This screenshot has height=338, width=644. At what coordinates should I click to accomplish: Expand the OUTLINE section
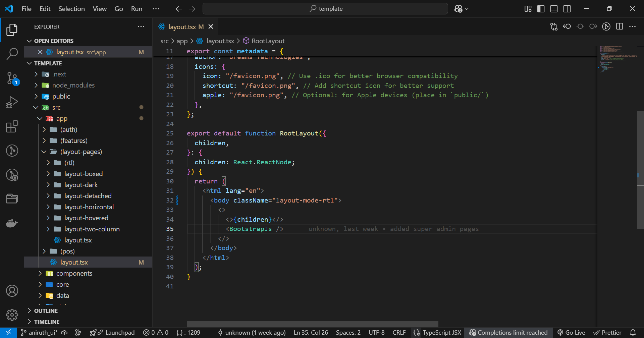46,311
